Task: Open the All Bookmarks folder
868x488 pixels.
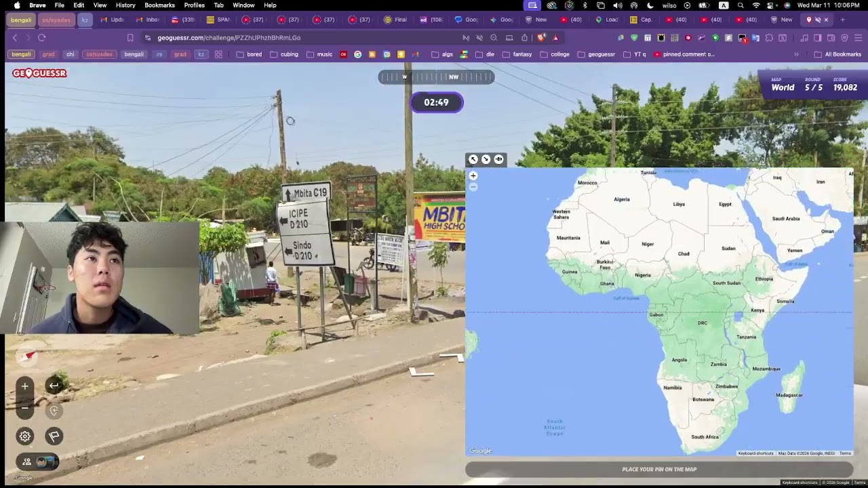Action: click(x=837, y=54)
